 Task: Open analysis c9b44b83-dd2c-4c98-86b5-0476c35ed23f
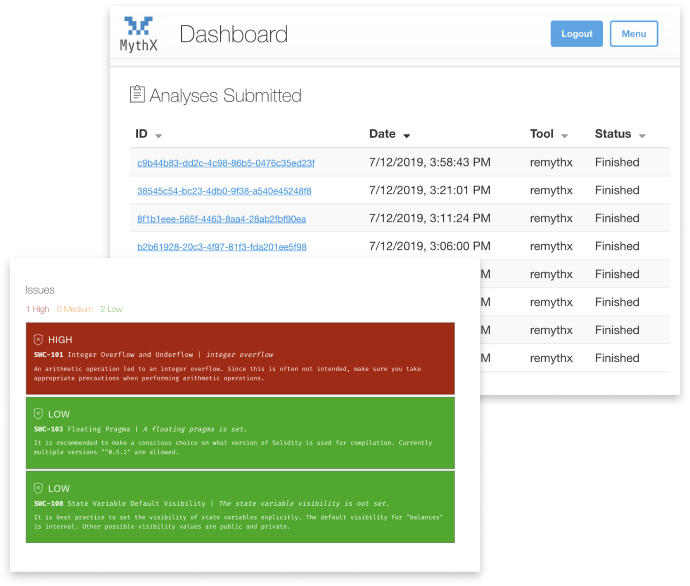[x=226, y=163]
